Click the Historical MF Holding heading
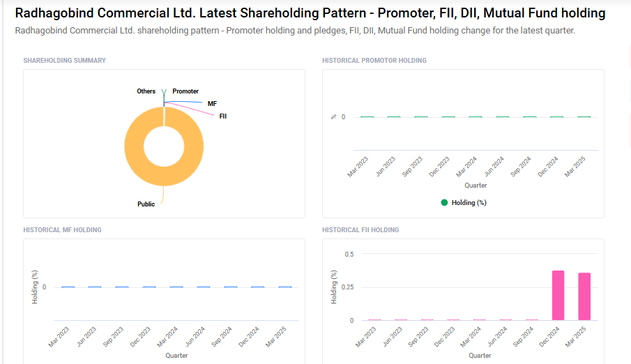631x364 pixels. (62, 230)
